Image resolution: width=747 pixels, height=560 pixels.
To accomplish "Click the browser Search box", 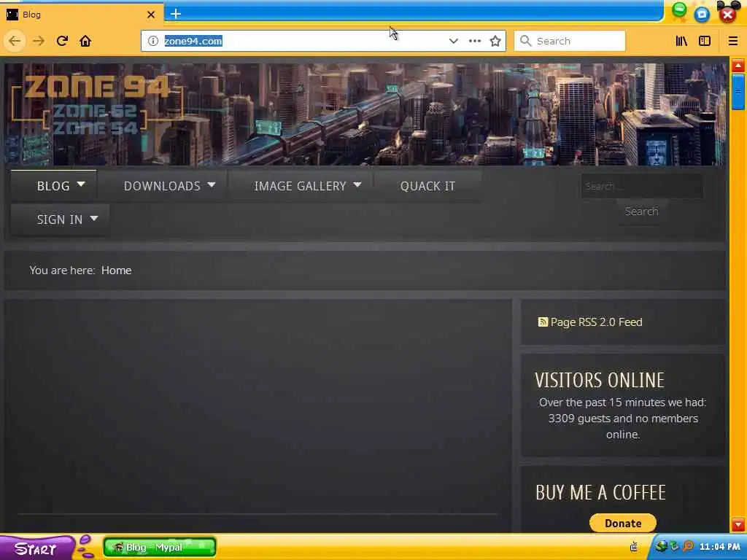I will (x=570, y=41).
